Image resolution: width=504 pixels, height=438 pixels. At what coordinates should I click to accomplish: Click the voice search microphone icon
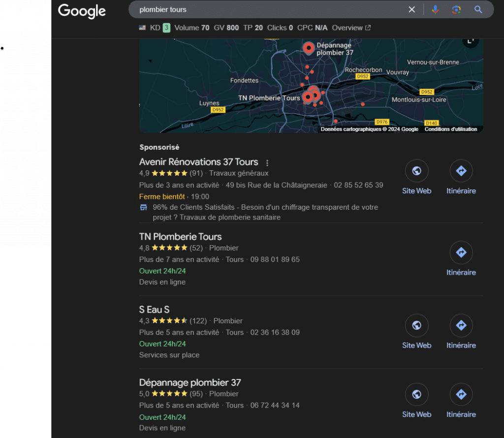click(x=435, y=9)
